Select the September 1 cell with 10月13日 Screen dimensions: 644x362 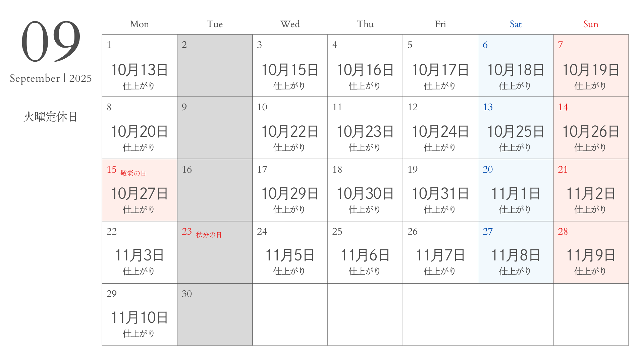[x=140, y=66]
